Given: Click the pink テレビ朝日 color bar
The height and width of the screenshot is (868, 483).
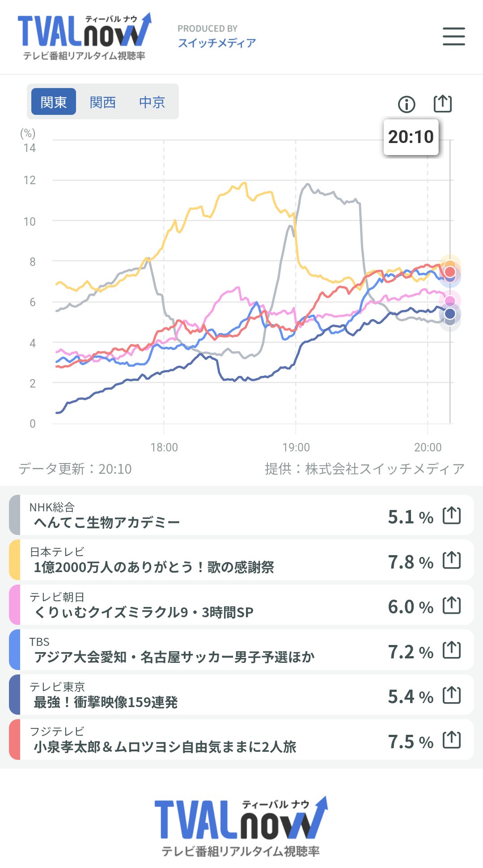Looking at the screenshot, I should pyautogui.click(x=15, y=605).
